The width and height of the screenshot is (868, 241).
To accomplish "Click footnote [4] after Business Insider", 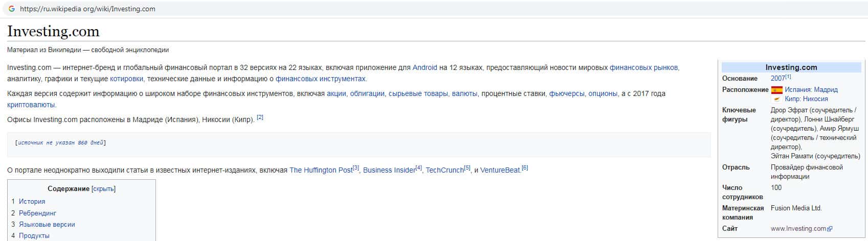I will click(419, 167).
